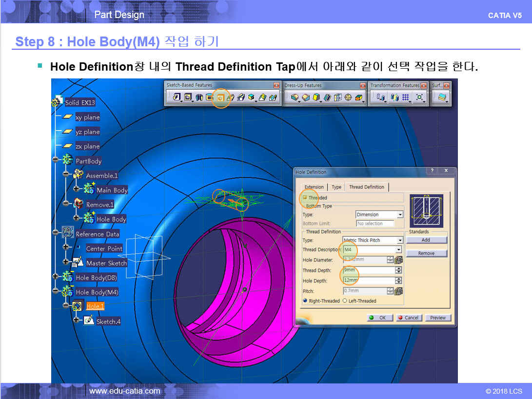Select the Slot tool icon

(240, 97)
